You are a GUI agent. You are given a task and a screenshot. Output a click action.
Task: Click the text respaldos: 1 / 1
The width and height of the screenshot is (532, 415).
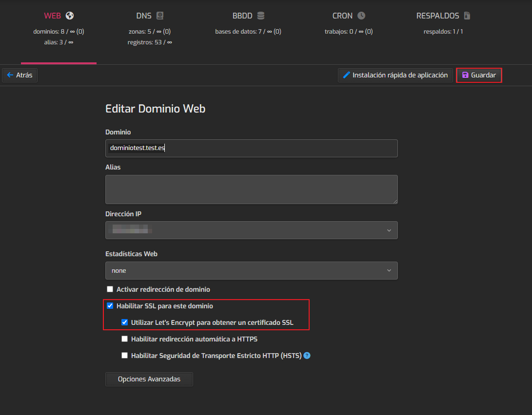click(443, 32)
